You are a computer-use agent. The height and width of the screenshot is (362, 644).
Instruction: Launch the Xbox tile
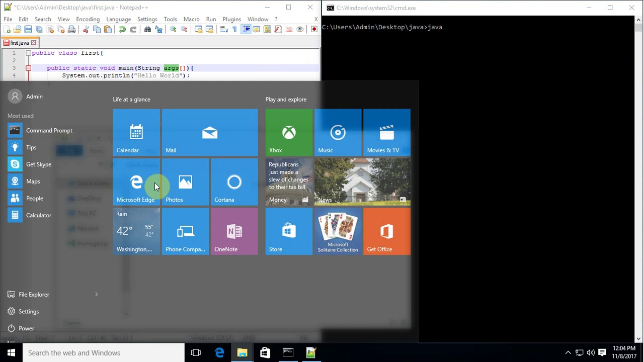coord(289,132)
